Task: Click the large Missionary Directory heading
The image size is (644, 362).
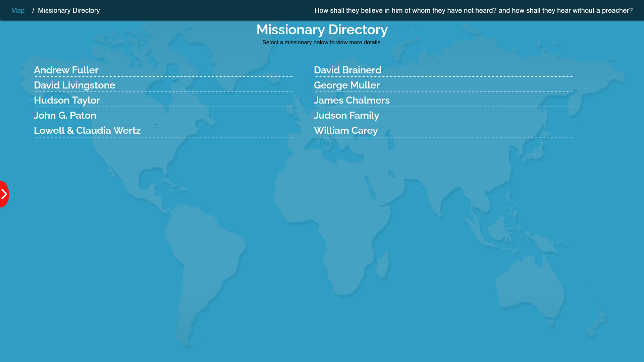Action: click(322, 29)
